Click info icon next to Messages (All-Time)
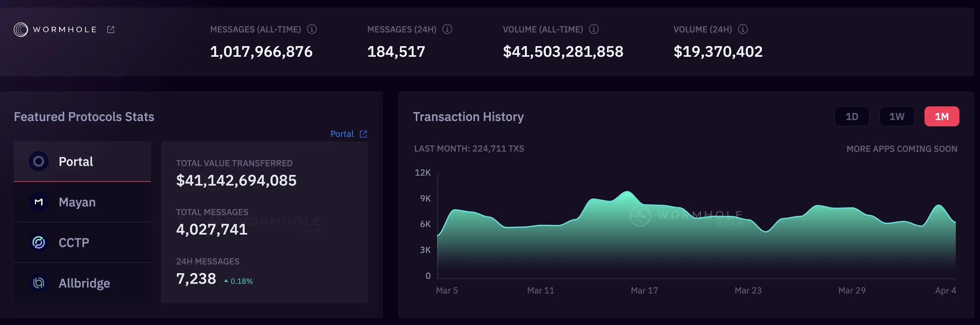This screenshot has width=980, height=325. [x=312, y=29]
